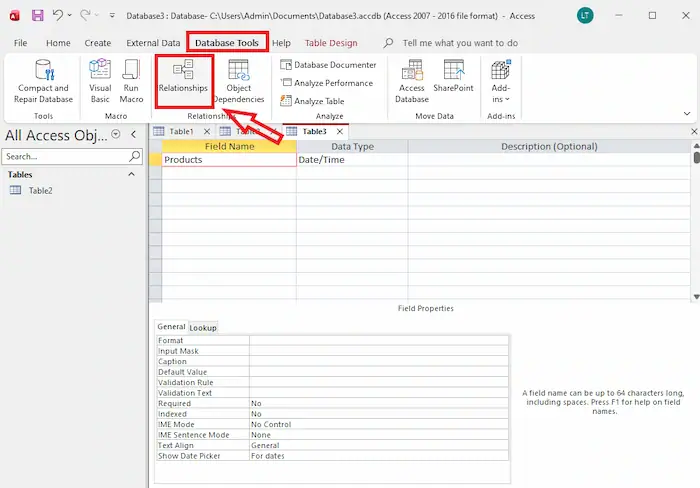Expand the Add-ins dropdown
The image size is (700, 488).
[x=500, y=80]
